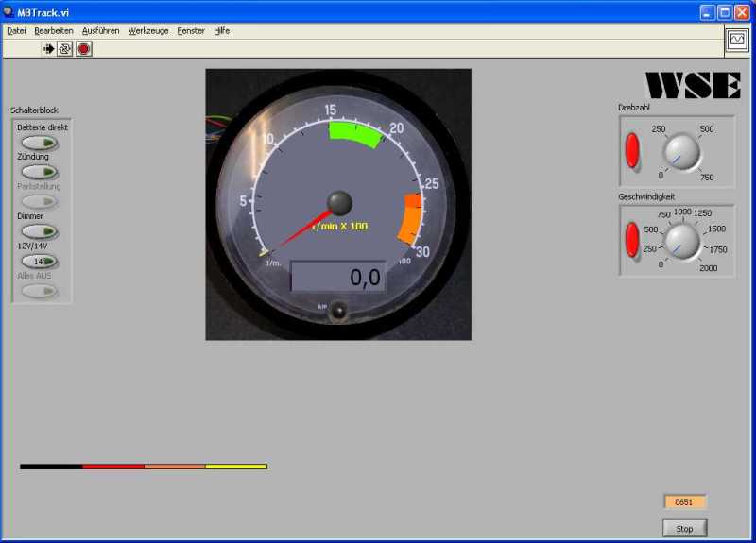This screenshot has height=543, width=756.
Task: Click the Run arrow toolbar icon
Action: tap(49, 49)
